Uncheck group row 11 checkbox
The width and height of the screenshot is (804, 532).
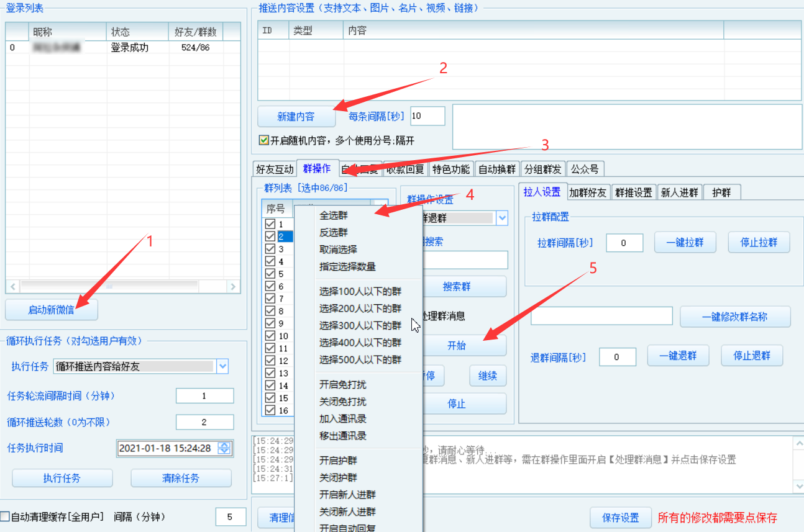270,348
